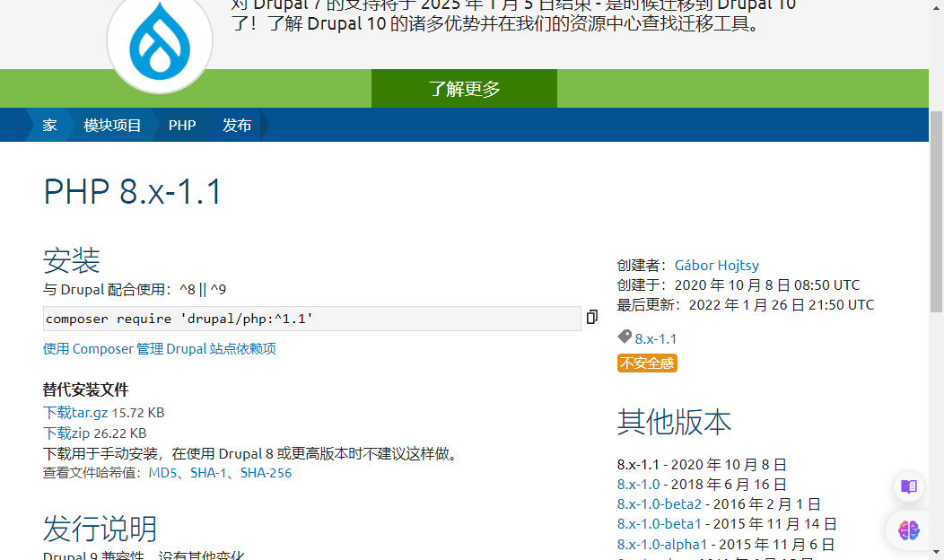Image resolution: width=944 pixels, height=560 pixels.
Task: Copy the composer require command
Action: (x=592, y=317)
